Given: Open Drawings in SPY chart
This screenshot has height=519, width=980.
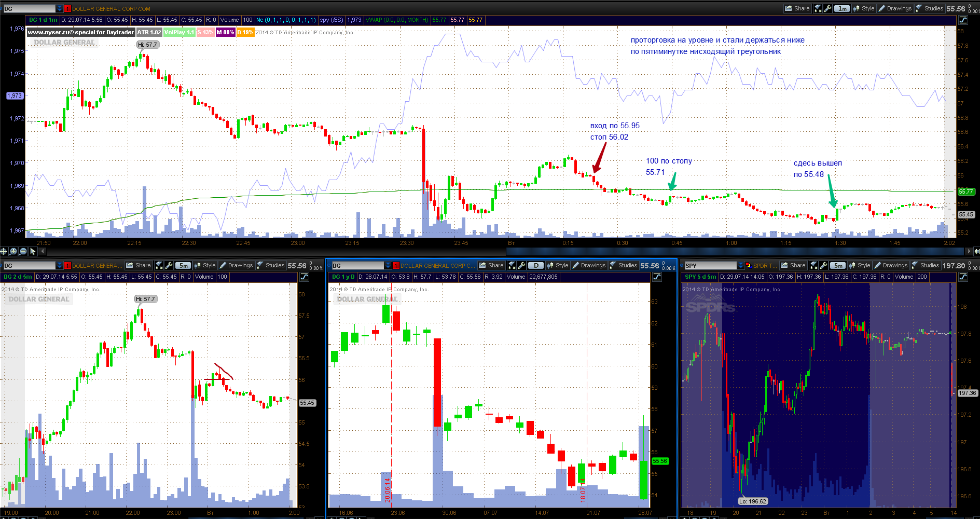Looking at the screenshot, I should pos(891,265).
